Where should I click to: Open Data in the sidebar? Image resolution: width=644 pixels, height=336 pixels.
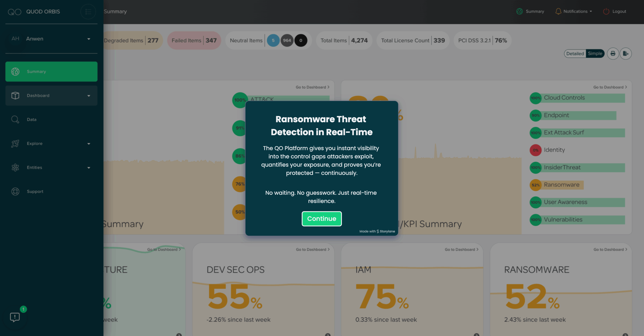pyautogui.click(x=32, y=120)
